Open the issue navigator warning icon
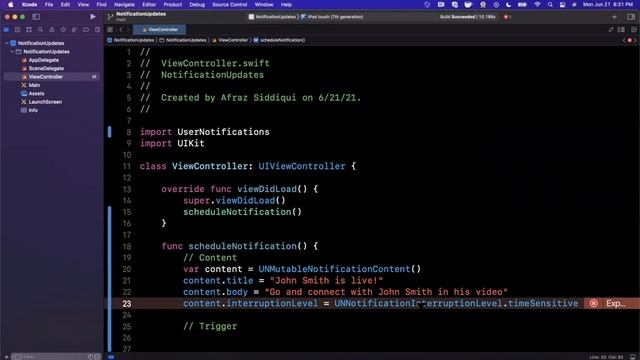Image resolution: width=640 pixels, height=360 pixels. click(52, 30)
